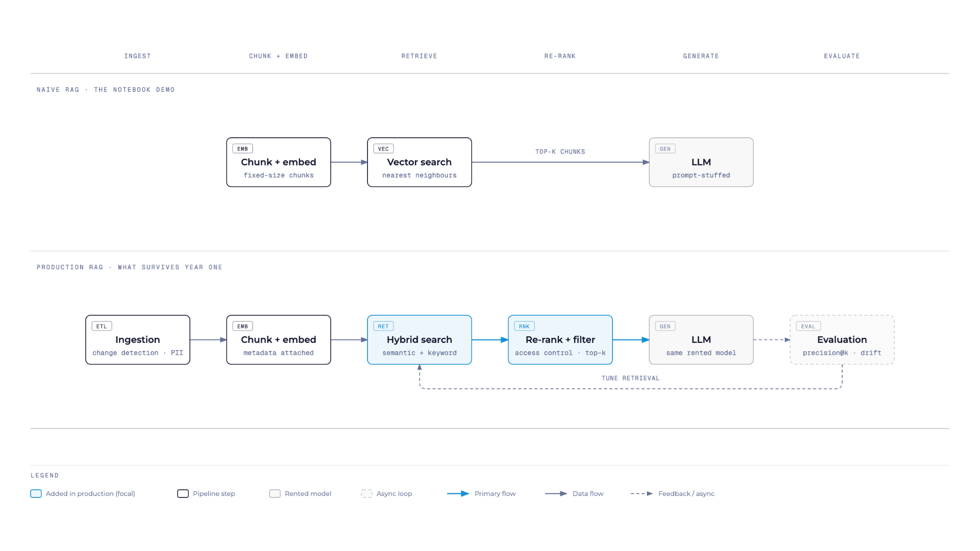980x551 pixels.
Task: Click the Pipeline step legend box icon
Action: click(x=183, y=494)
